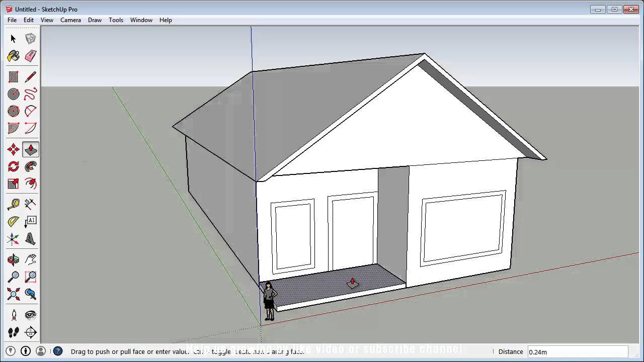
Task: Open model credits info icon
Action: [x=26, y=351]
